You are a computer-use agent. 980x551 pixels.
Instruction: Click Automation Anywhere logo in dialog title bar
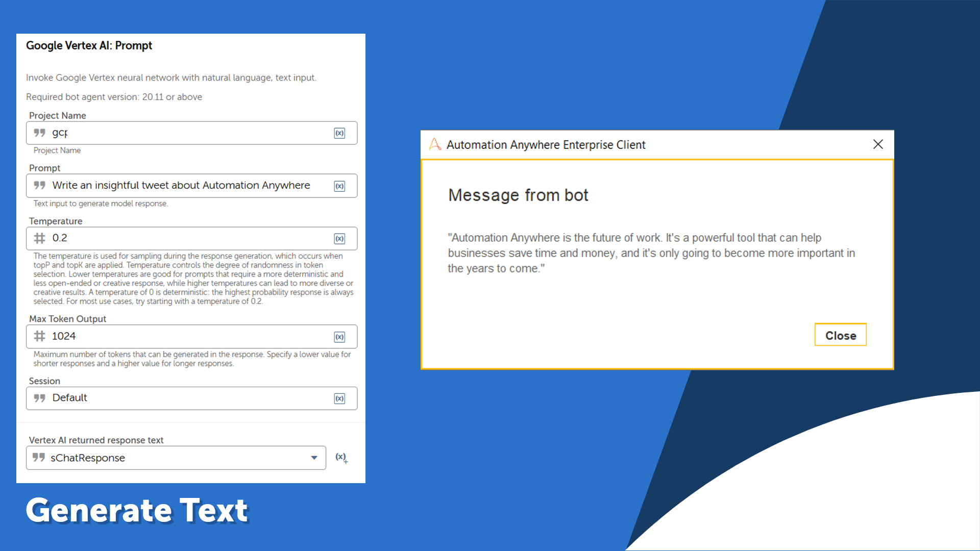tap(435, 144)
